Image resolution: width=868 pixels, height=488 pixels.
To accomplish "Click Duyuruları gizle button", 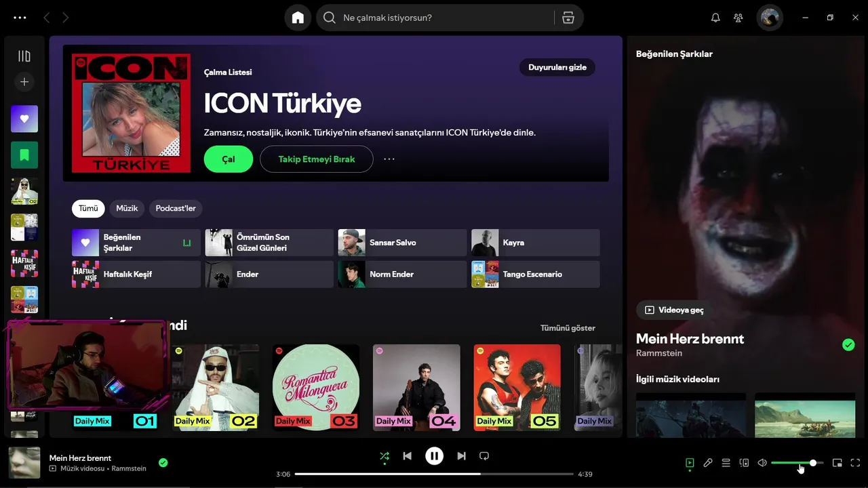I will [x=557, y=67].
